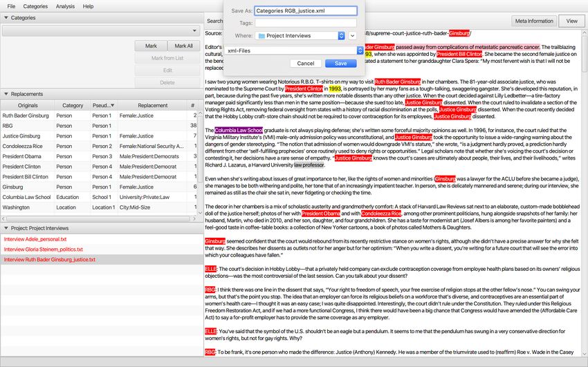Image resolution: width=588 pixels, height=367 pixels.
Task: Collapse the Categories panel triangle
Action: tap(6, 17)
